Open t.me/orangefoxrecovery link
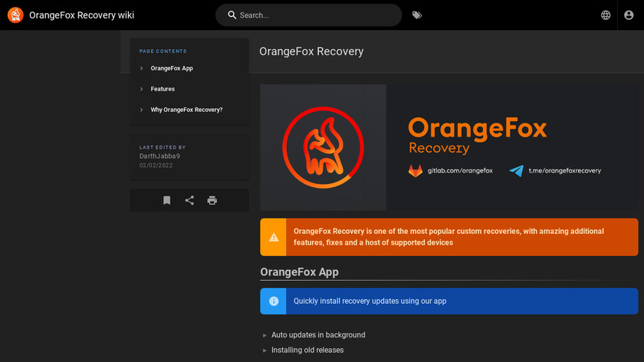644x362 pixels. coord(565,170)
